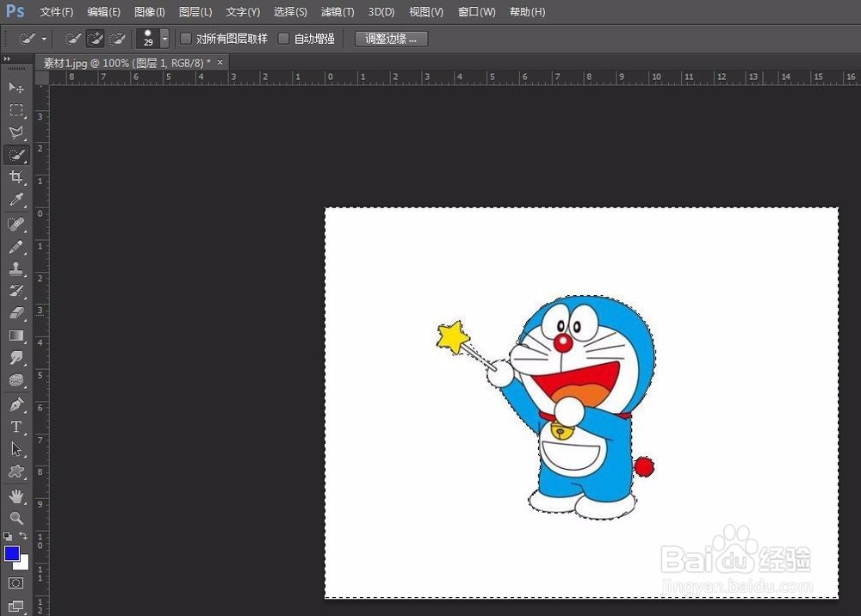Viewport: 861px width, 616px height.
Task: Select the Sponge tool
Action: point(15,379)
